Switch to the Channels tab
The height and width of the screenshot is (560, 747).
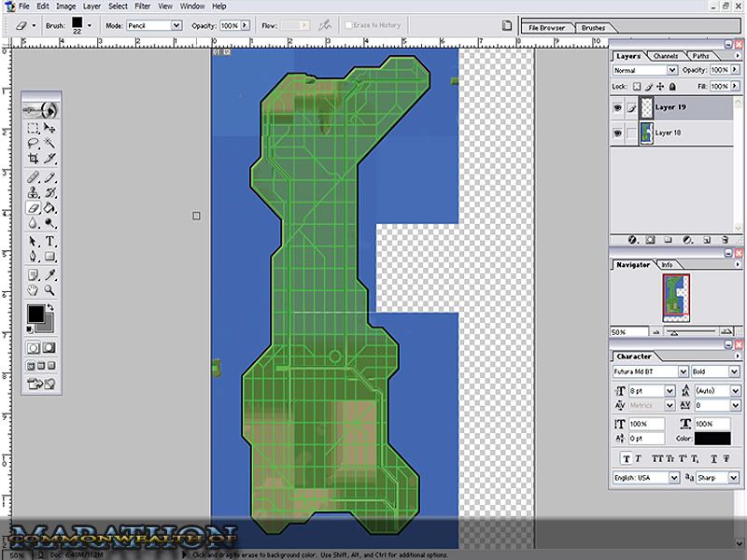point(665,56)
